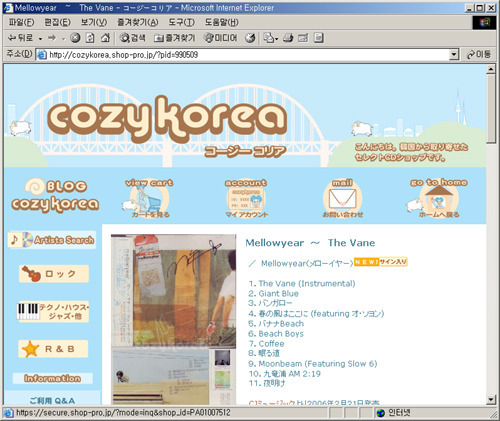Open the Mail toolbar dropdown arrow
The image size is (500, 421).
(277, 39)
